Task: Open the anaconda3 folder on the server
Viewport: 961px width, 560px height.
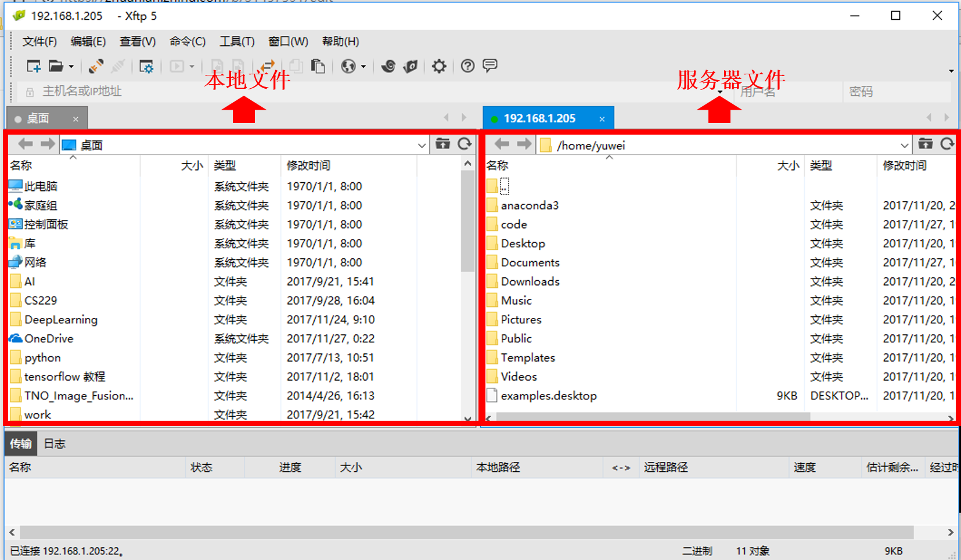Action: point(530,205)
